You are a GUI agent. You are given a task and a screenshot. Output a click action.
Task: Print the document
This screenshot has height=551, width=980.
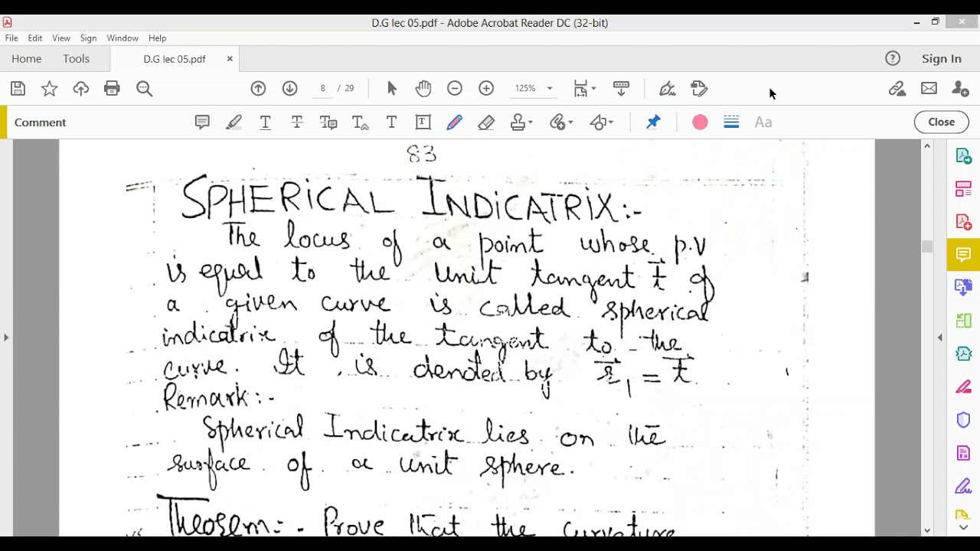click(112, 89)
